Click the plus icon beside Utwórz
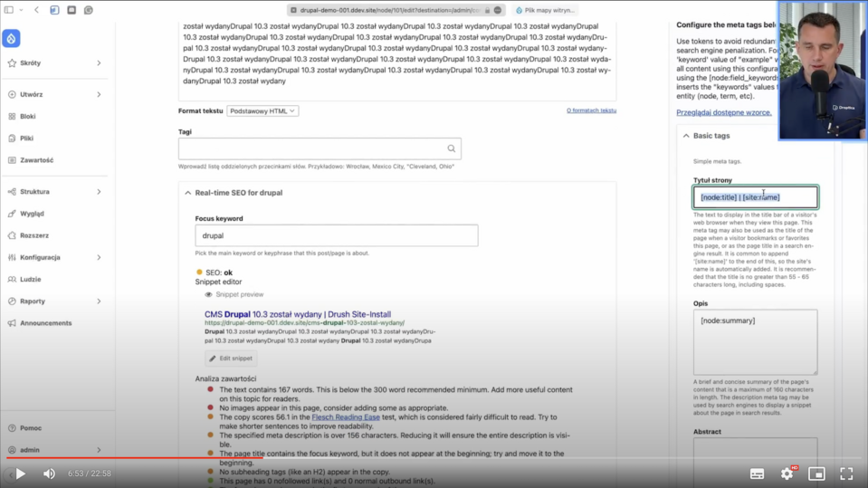The height and width of the screenshot is (488, 868). tap(12, 95)
